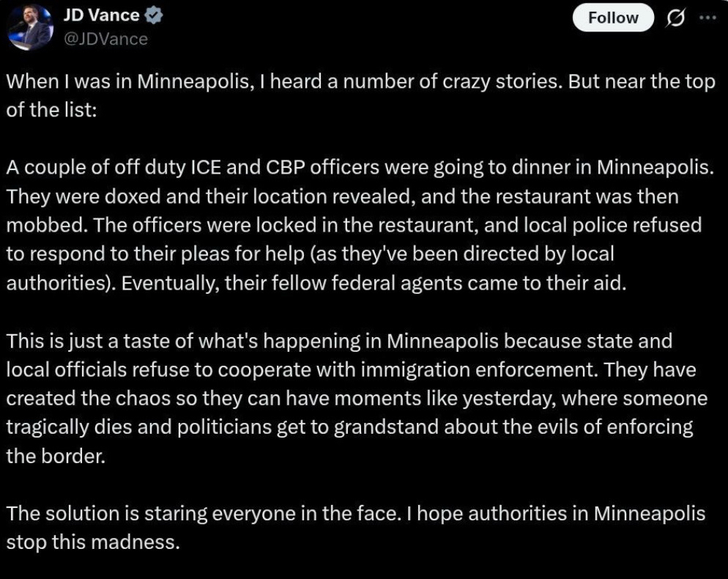728x579 pixels.
Task: Open the Grok explain-post icon
Action: pos(673,18)
